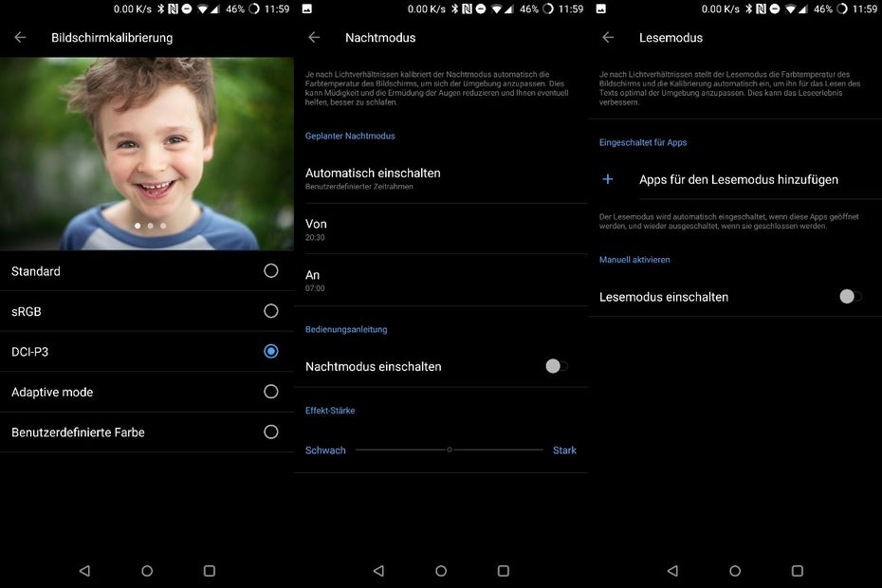Set An end time 07:00
Screen dimensions: 882x588
[x=441, y=280]
